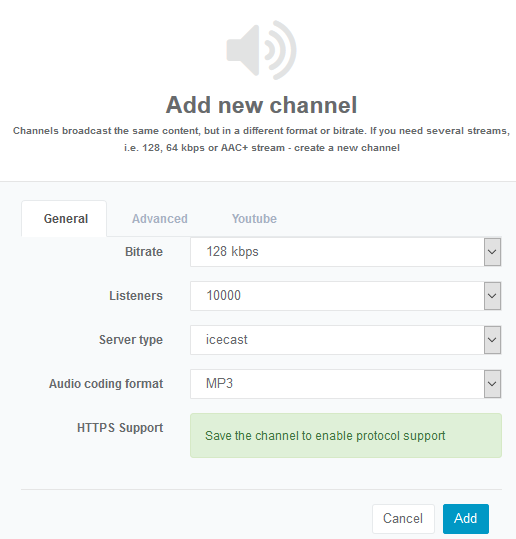516x539 pixels.
Task: Open the Bitrate 128 kbps combo box
Action: click(x=345, y=252)
